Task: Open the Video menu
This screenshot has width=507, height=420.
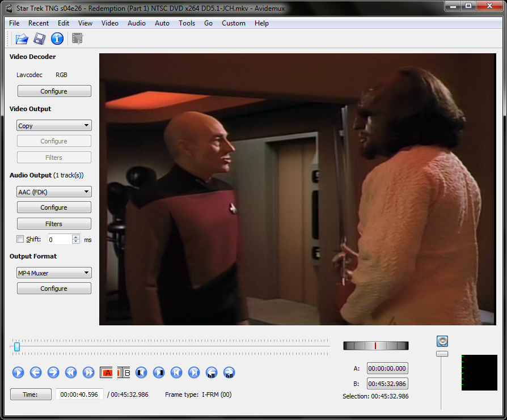Action: coord(110,23)
